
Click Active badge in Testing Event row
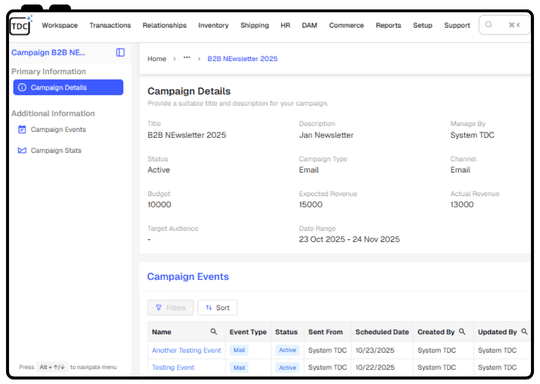[287, 367]
